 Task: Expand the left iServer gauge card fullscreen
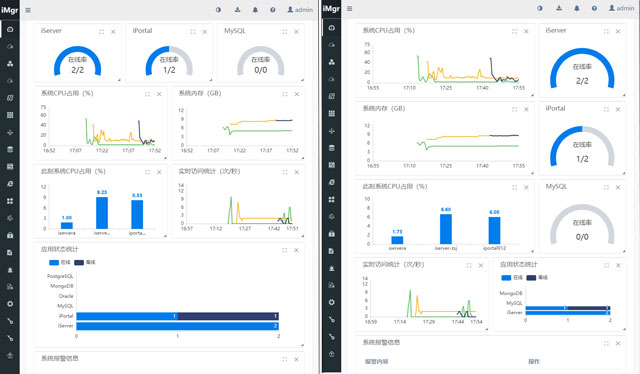[x=101, y=31]
